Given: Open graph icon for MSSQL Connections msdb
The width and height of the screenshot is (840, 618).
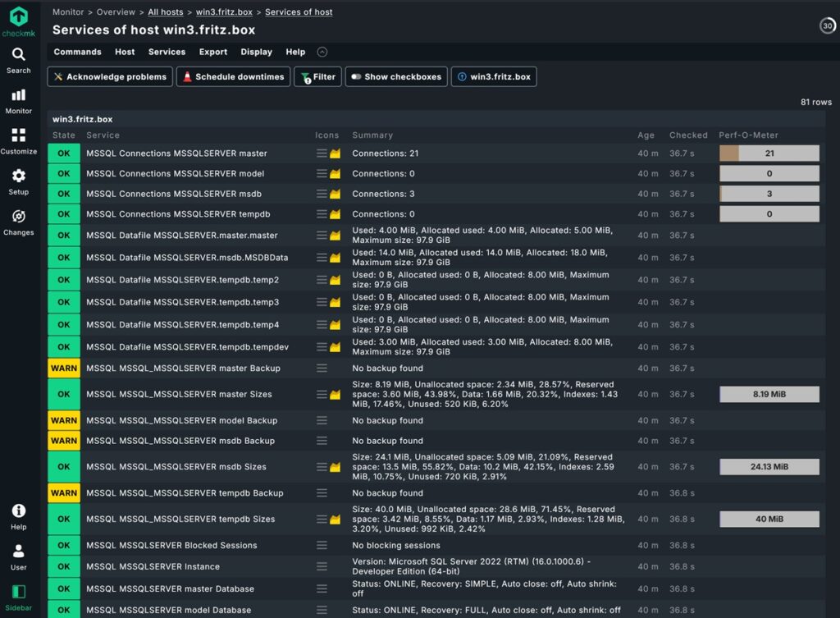Looking at the screenshot, I should point(336,194).
